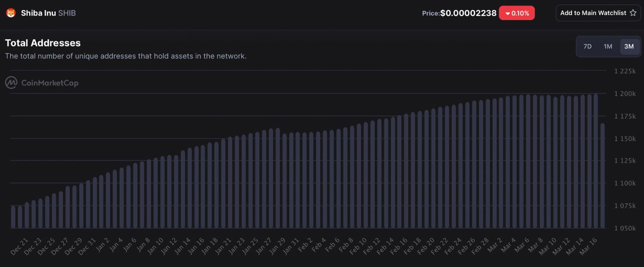This screenshot has width=644, height=267.
Task: Open the Shiba Inu SHIB name link
Action: tap(48, 13)
